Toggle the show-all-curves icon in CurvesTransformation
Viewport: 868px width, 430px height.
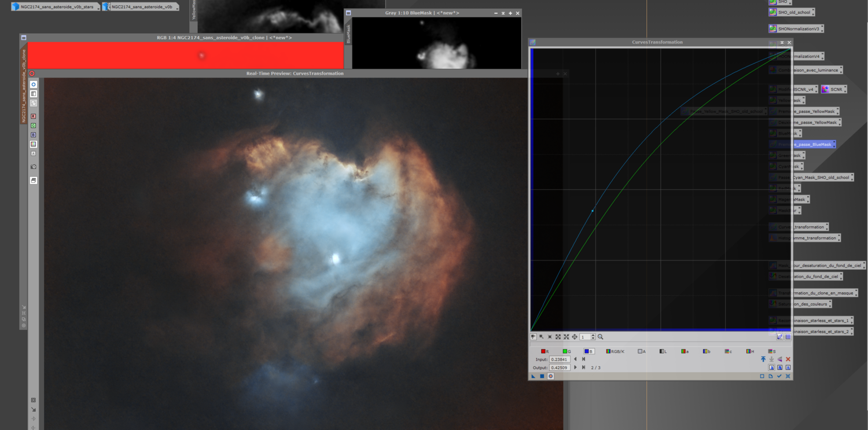point(779,337)
